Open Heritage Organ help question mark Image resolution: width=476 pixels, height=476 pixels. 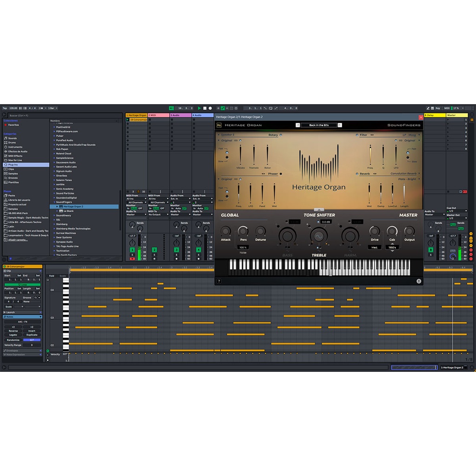pyautogui.click(x=219, y=281)
